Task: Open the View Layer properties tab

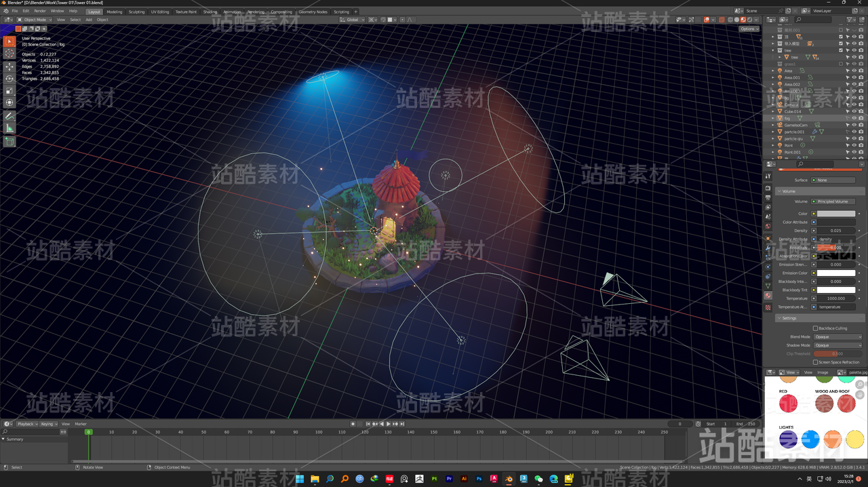Action: coord(768,207)
